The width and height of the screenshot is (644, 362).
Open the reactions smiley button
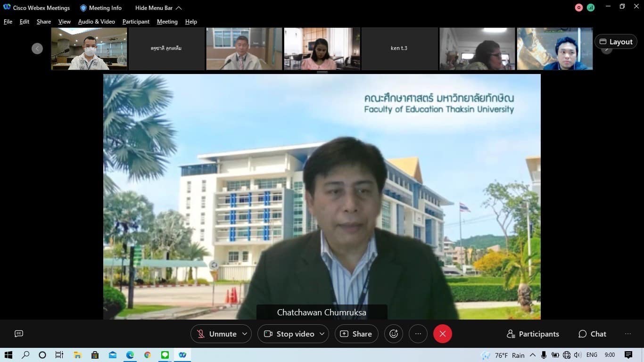pyautogui.click(x=394, y=334)
